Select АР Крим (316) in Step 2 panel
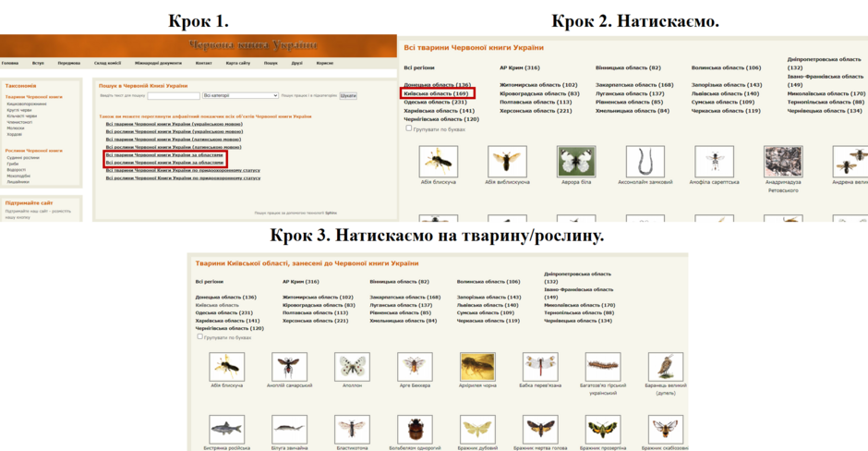868x451 pixels. (x=519, y=67)
